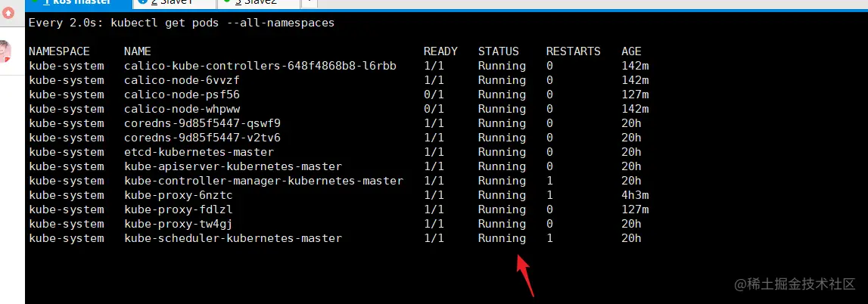Select pod name kube-proxy-tw4gj
This screenshot has height=304, width=868.
click(x=179, y=224)
